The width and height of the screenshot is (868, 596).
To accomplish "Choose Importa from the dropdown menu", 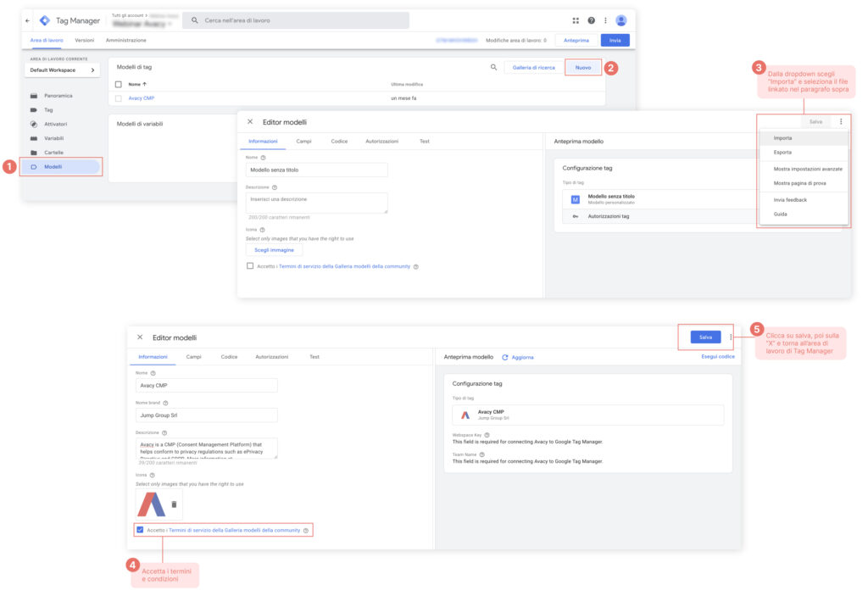I will click(x=804, y=138).
